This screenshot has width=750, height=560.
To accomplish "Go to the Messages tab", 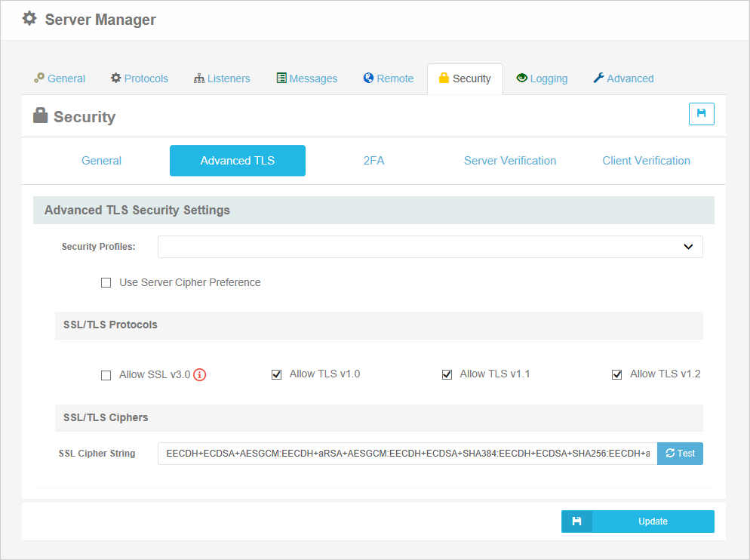I will 306,78.
